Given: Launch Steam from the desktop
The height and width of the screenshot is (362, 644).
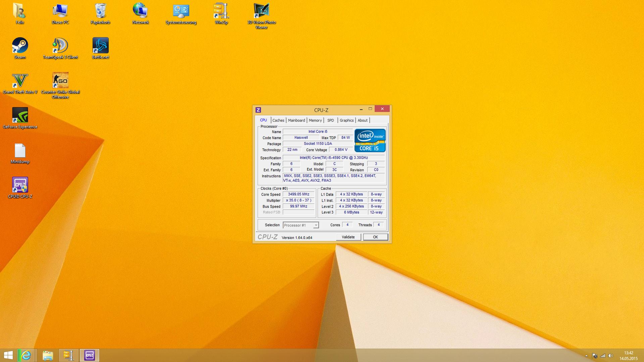Looking at the screenshot, I should (20, 48).
